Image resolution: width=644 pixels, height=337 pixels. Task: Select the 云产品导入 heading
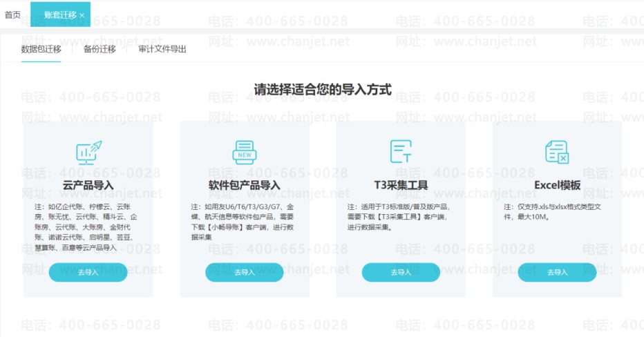(x=88, y=185)
